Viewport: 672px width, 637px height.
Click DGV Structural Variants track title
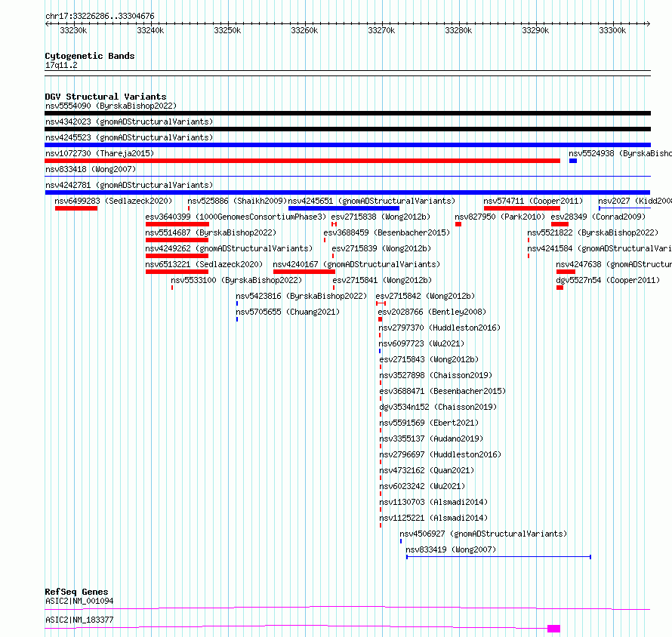pyautogui.click(x=106, y=97)
